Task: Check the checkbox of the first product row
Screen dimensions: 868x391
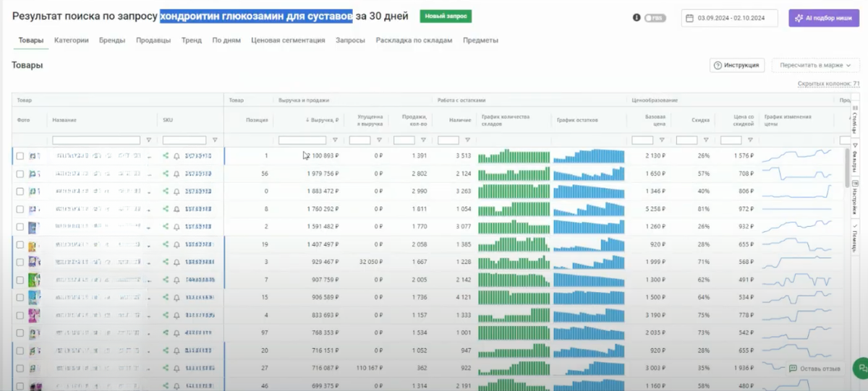Action: coord(20,155)
